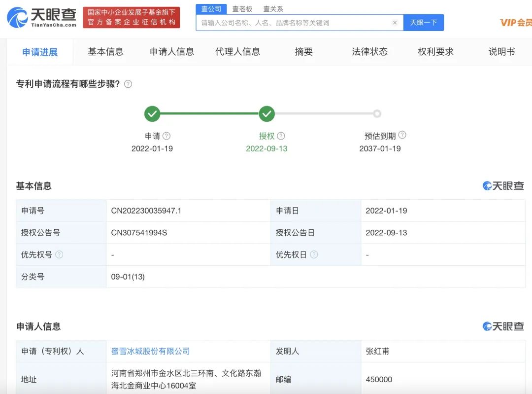The height and width of the screenshot is (394, 532).
Task: Click the 邮编 label cell
Action: (316, 378)
